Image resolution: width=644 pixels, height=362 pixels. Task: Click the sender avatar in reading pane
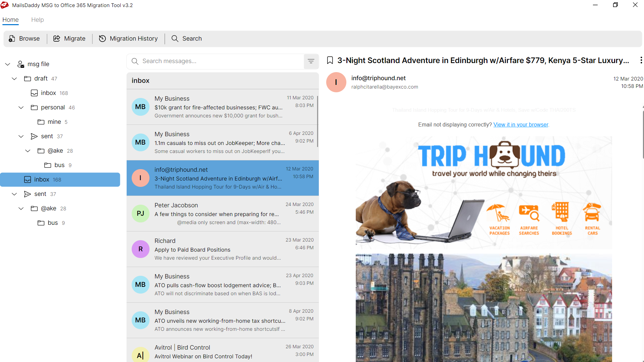tap(336, 82)
